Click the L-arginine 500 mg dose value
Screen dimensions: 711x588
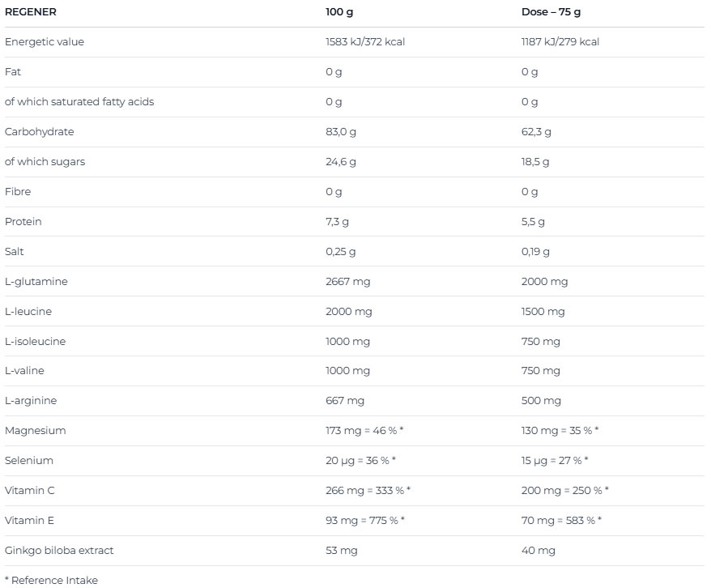click(x=541, y=401)
